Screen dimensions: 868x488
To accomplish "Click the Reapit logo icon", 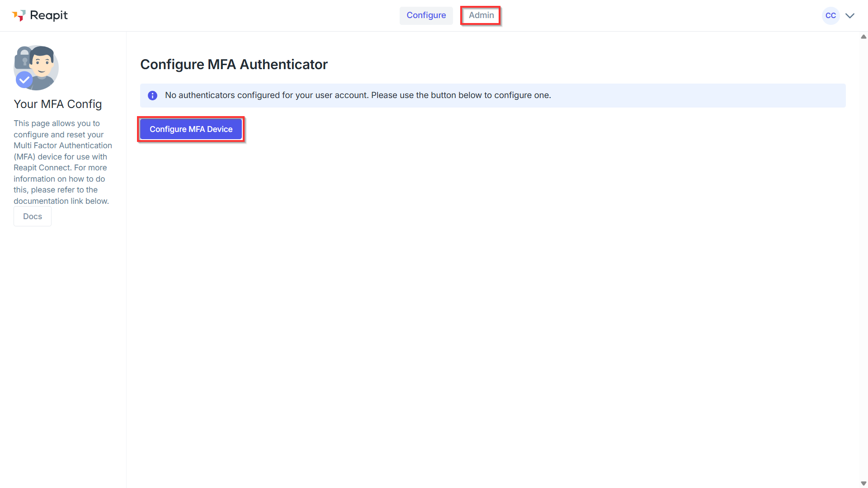I will 19,16.
